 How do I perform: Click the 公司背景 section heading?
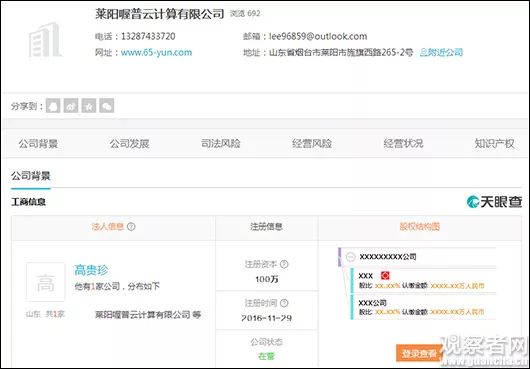point(31,176)
